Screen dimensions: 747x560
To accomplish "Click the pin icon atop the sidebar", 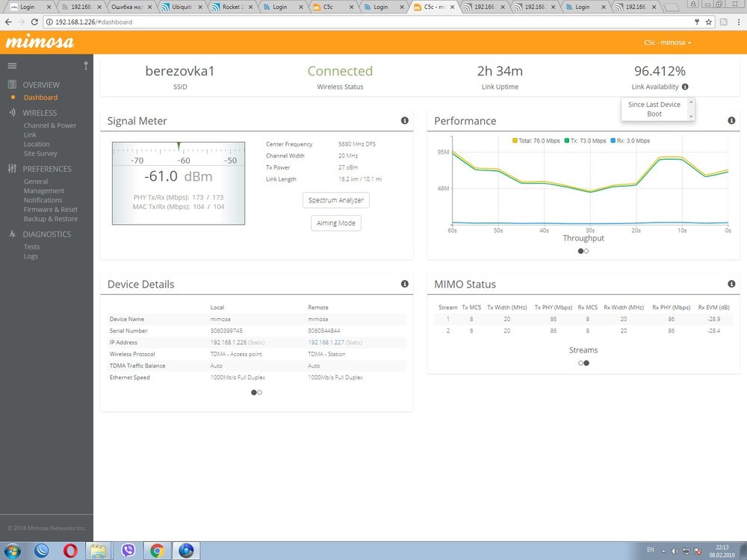I will tap(86, 66).
